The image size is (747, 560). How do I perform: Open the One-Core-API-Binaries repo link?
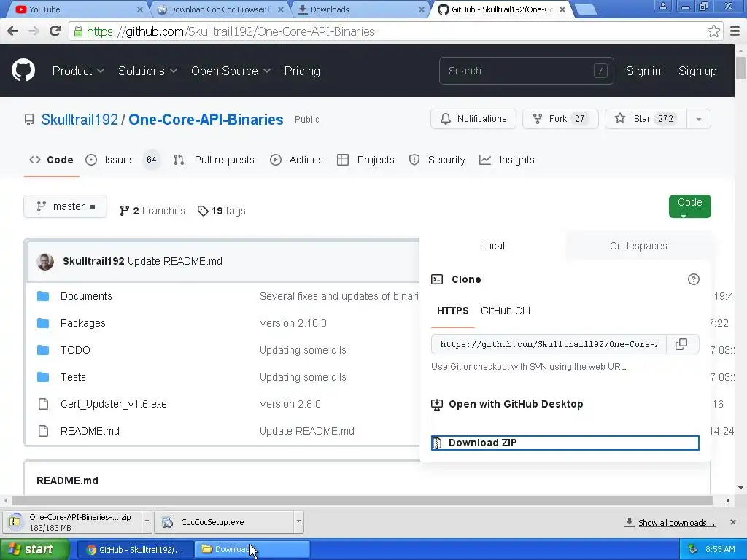tap(206, 119)
